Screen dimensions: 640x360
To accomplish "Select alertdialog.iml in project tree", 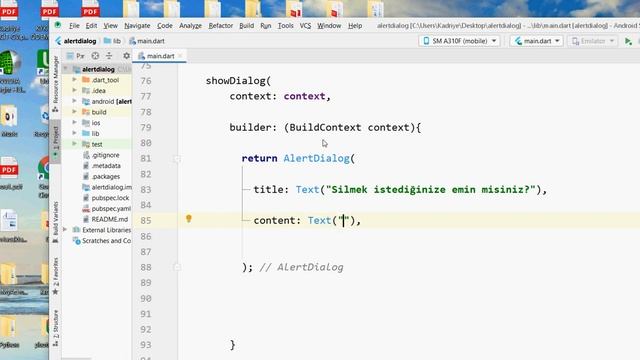I will pyautogui.click(x=111, y=187).
